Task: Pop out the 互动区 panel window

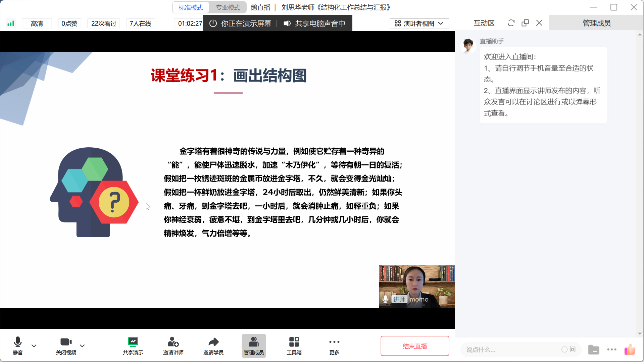Action: coord(525,23)
